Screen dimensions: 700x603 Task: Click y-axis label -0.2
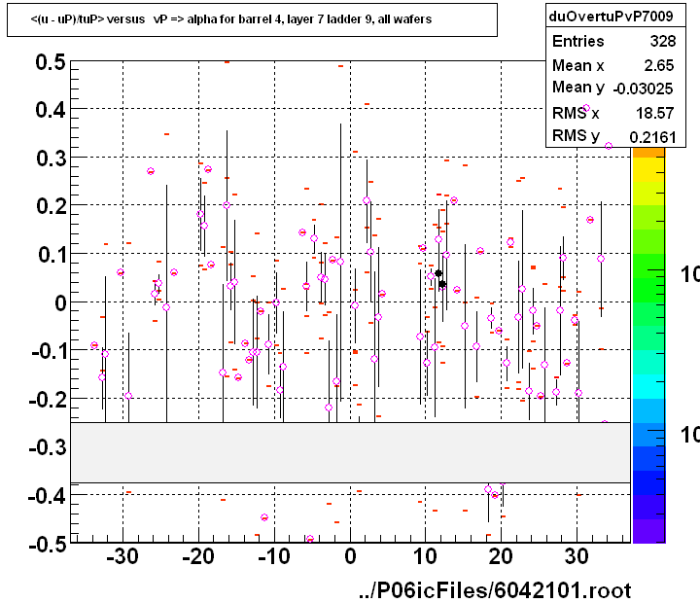(48, 400)
